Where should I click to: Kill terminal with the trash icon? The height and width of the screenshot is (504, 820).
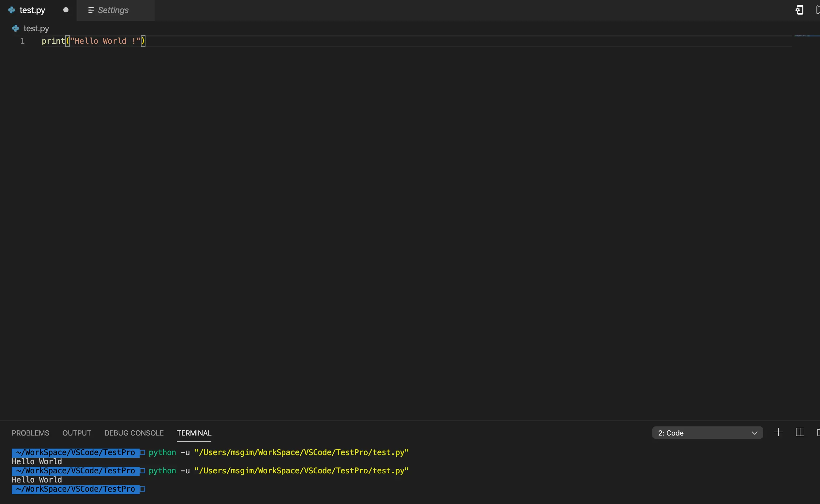tap(818, 432)
